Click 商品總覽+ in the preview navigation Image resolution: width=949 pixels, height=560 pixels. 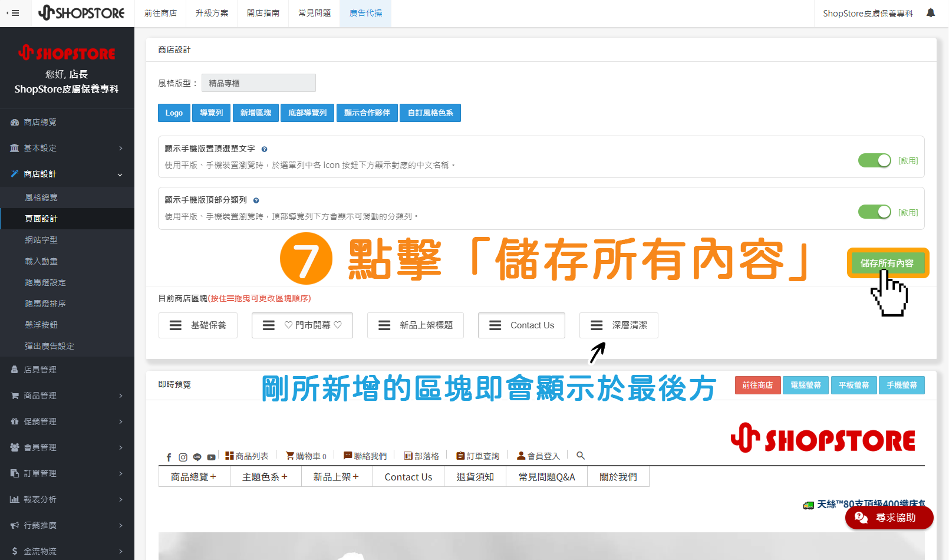[194, 477]
